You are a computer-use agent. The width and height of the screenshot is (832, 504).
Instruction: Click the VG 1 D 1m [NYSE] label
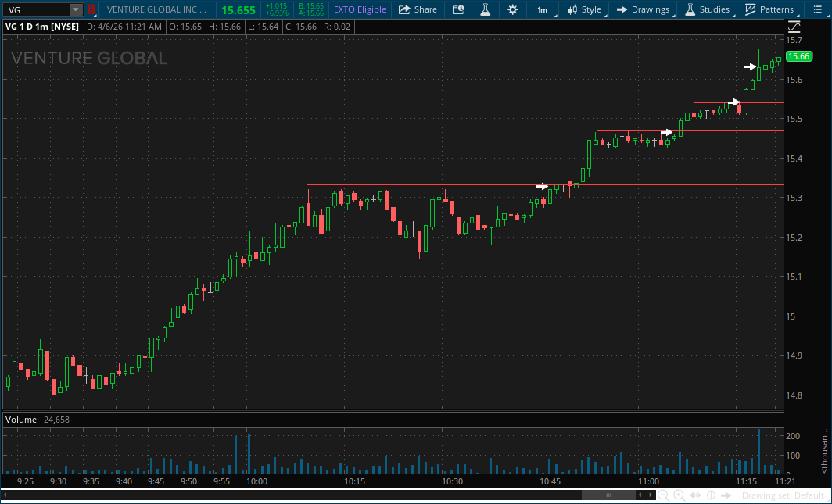[42, 27]
